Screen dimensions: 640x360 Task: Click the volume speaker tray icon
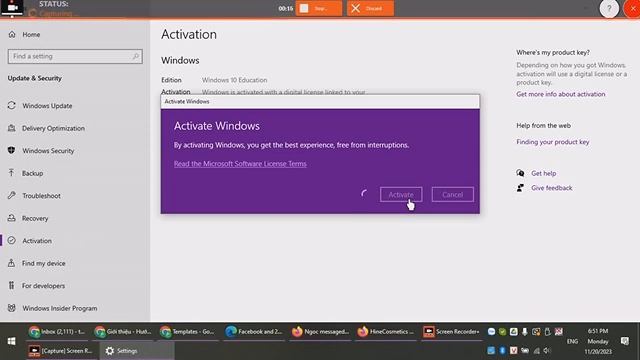(547, 351)
